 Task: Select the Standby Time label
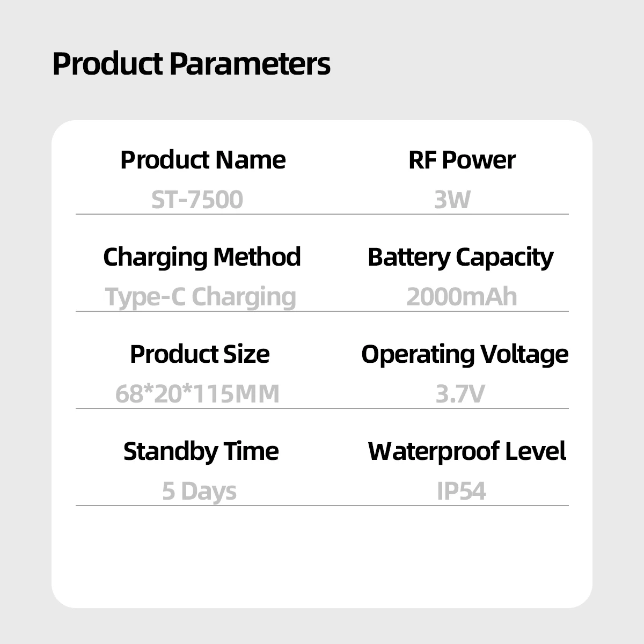point(201,451)
